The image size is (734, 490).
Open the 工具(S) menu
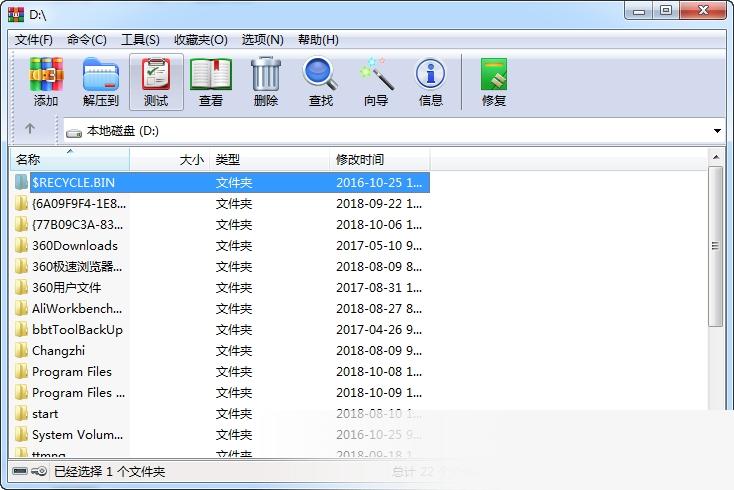pos(140,40)
